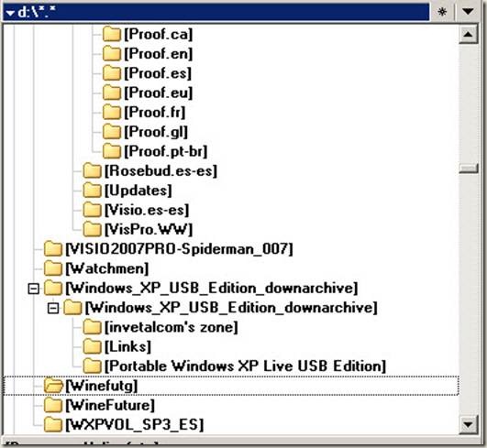Viewport: 487px width, 448px height.
Task: Collapse the outer Windows_XP_USB_Edition_downarchive node
Action: point(34,289)
